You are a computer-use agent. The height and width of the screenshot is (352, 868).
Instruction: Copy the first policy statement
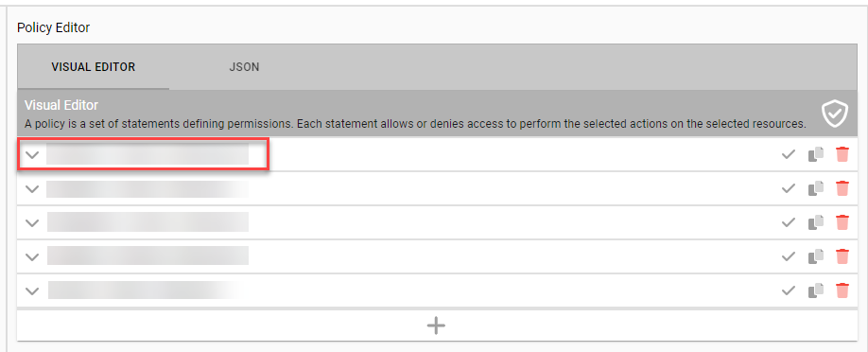pos(815,154)
